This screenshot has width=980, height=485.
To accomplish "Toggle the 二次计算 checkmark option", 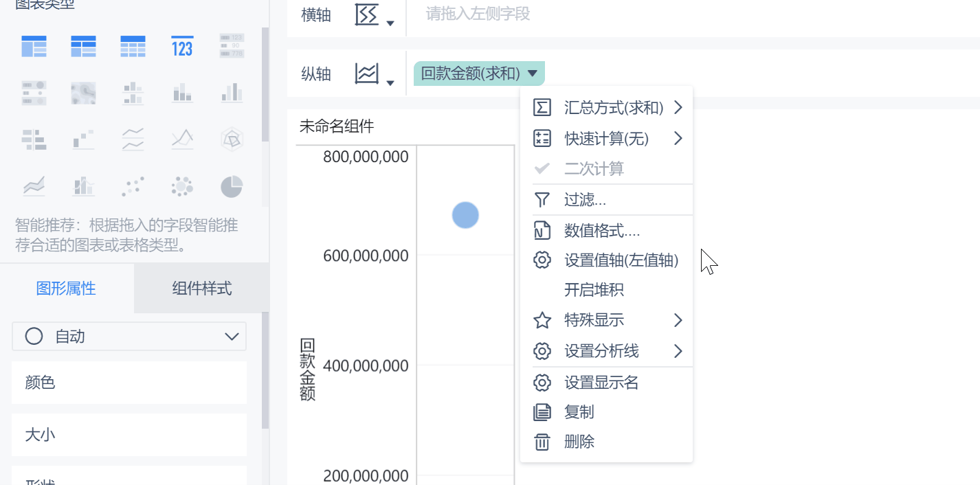I will click(x=592, y=168).
